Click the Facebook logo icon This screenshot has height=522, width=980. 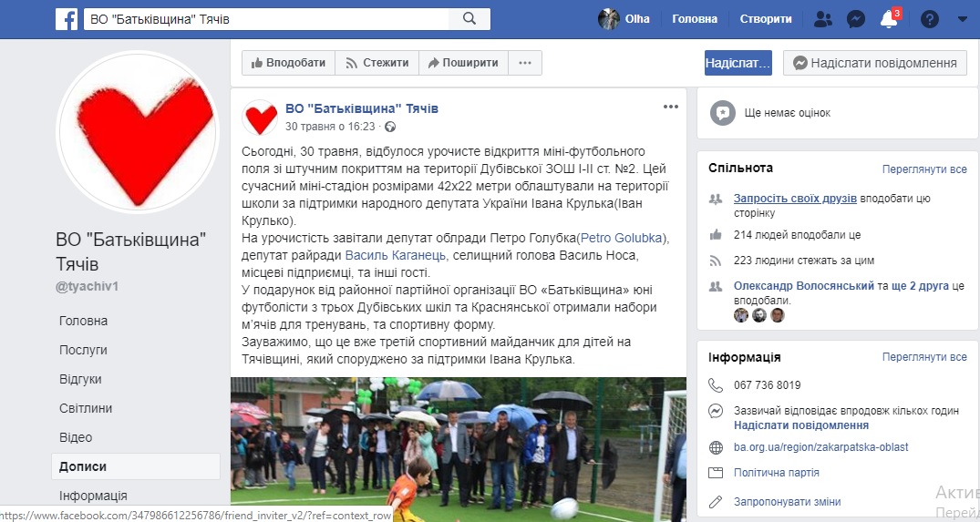coord(67,19)
